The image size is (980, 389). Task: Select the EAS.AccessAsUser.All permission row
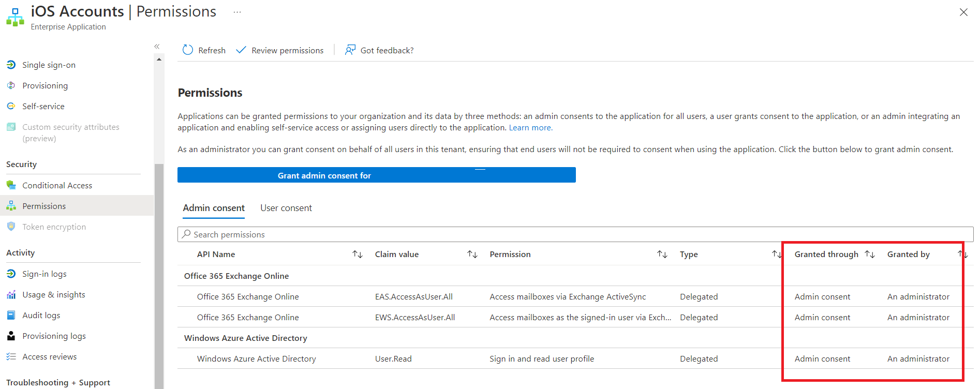[x=413, y=296]
